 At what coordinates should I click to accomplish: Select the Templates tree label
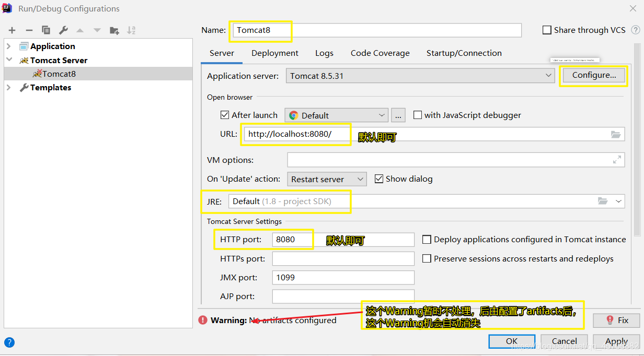coord(51,87)
